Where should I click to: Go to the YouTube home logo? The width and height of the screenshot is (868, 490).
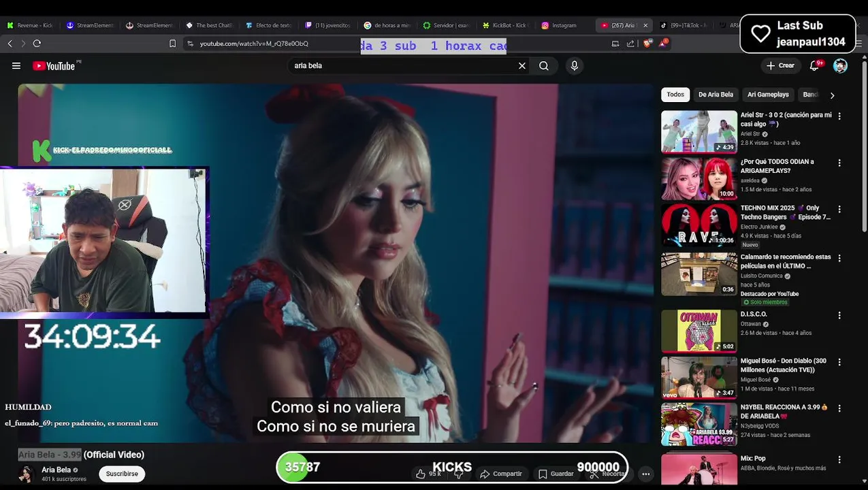click(x=54, y=66)
